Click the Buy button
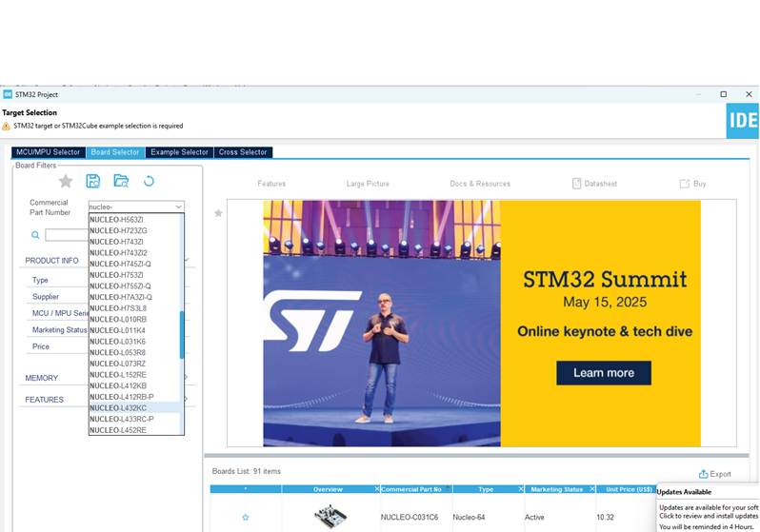This screenshot has height=532, width=760. tap(693, 184)
